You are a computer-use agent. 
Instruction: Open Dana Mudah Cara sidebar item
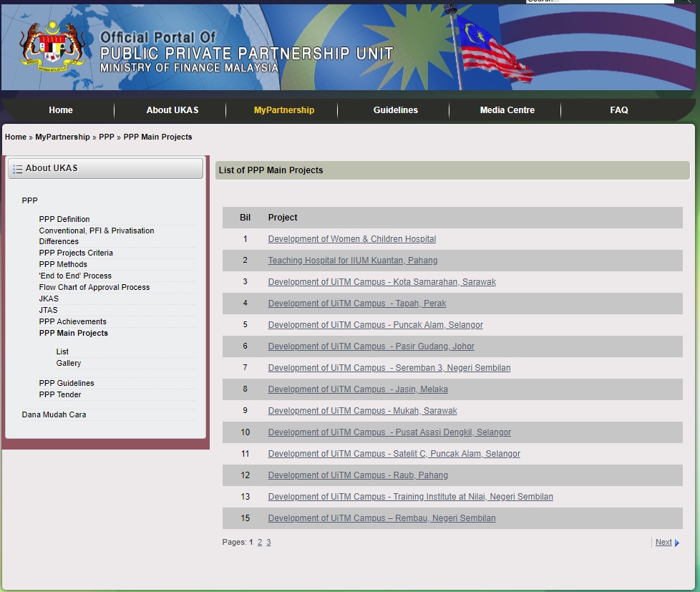[x=54, y=414]
